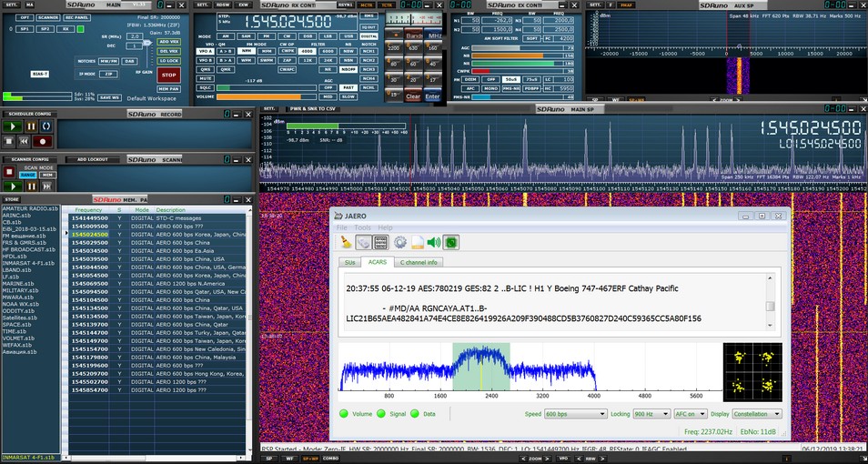Screen dimensions: 868x464
Task: Pause playback in SDRuno Recorder panel
Action: pos(31,126)
